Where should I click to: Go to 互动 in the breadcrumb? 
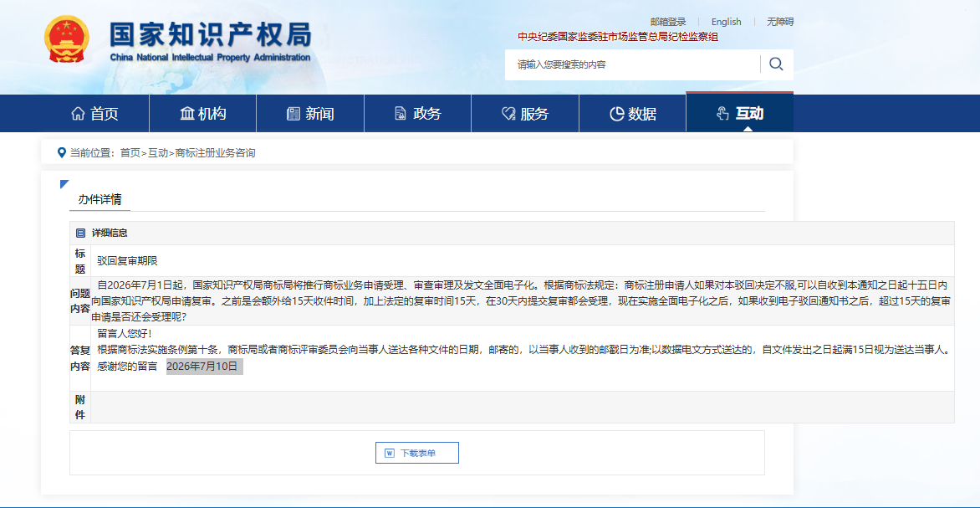click(x=157, y=152)
